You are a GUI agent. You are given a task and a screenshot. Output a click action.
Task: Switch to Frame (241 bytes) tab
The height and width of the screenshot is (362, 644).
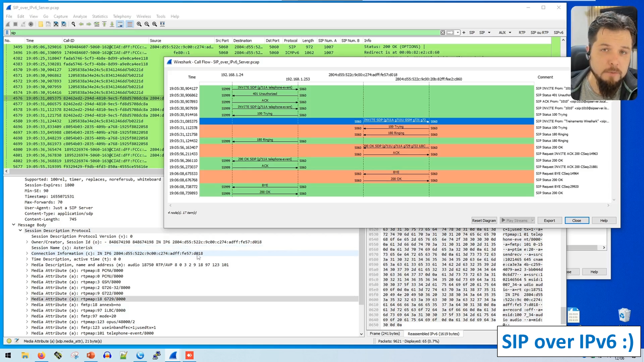(384, 334)
